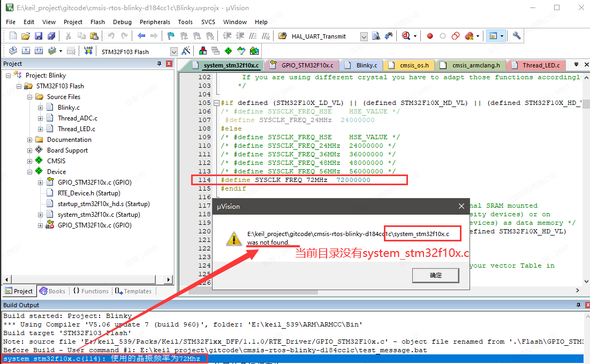Screen dimensions: 590x364
Task: Click the Insert/Remove Breakpoint red dot icon
Action: 429,36
